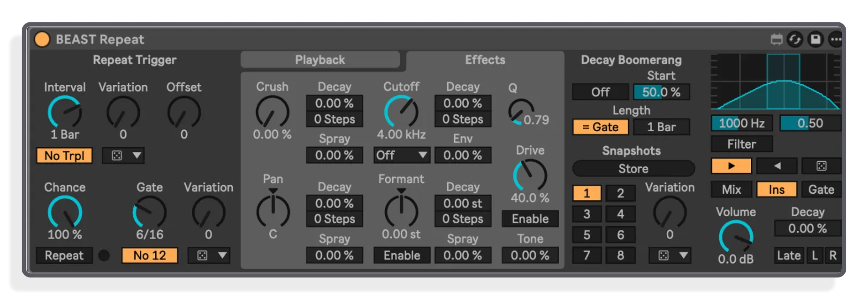Click the reverse play direction arrow button
The width and height of the screenshot is (868, 299).
777,166
